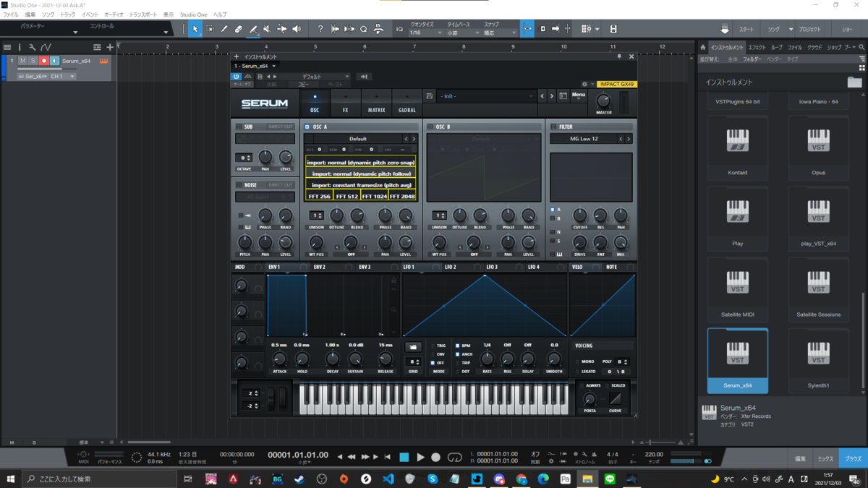Search the browser with magnifier icon
This screenshot has width=868, height=488.
coord(861,48)
